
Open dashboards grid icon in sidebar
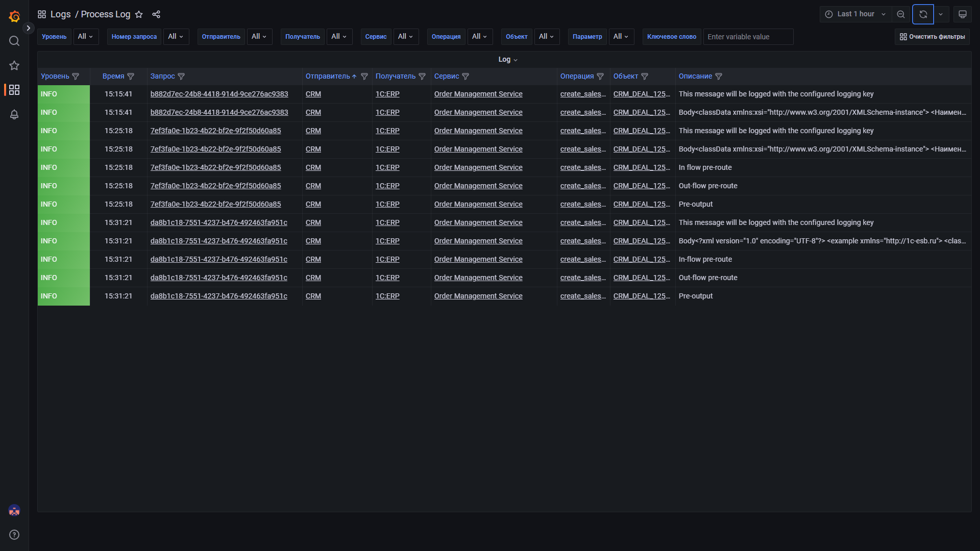point(14,90)
